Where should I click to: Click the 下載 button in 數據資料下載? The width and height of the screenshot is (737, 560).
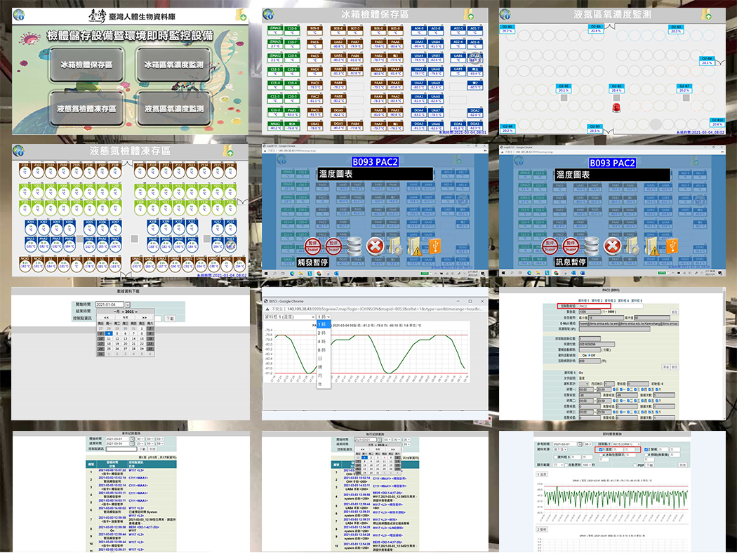click(x=170, y=319)
